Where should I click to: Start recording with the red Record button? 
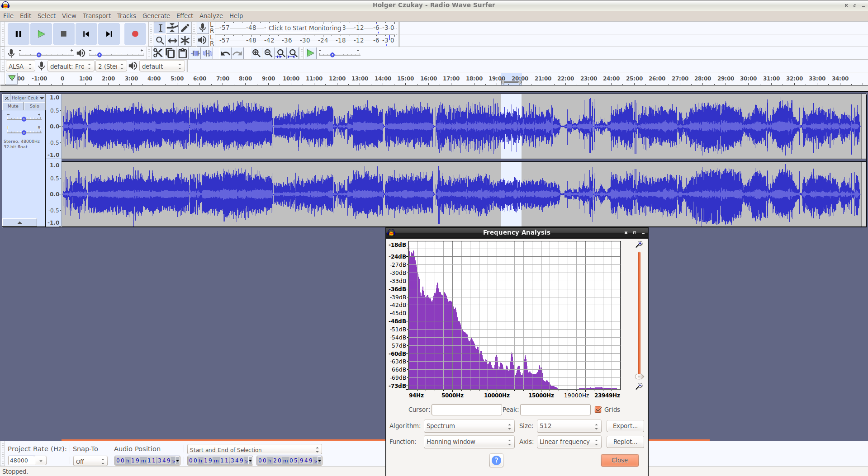click(x=135, y=34)
